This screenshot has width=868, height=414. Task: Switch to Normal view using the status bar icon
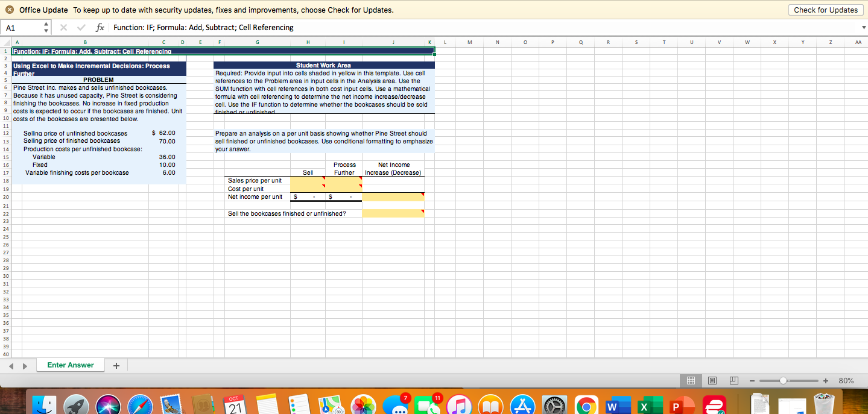pyautogui.click(x=690, y=380)
